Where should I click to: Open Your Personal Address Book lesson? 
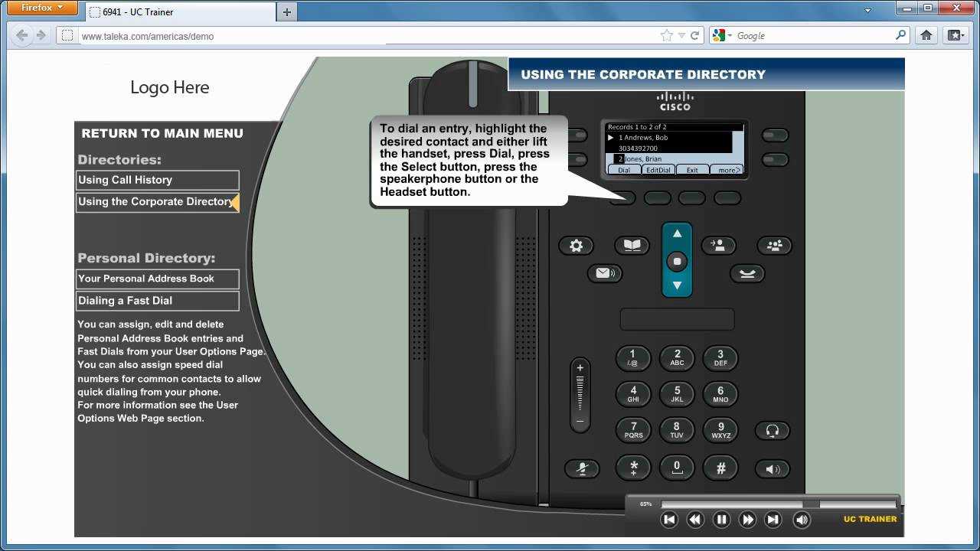(x=158, y=279)
